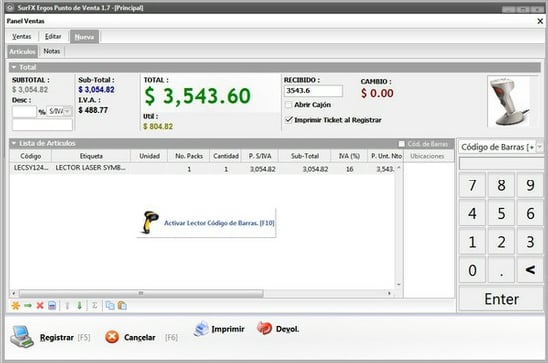Click the cash register icon beside Registrar
This screenshot has width=548, height=363.
[x=22, y=336]
